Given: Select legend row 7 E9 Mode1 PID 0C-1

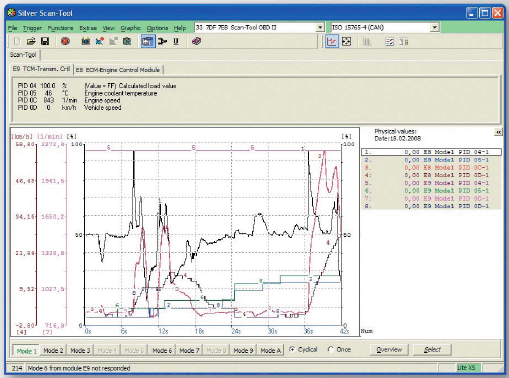Looking at the screenshot, I should (432, 199).
